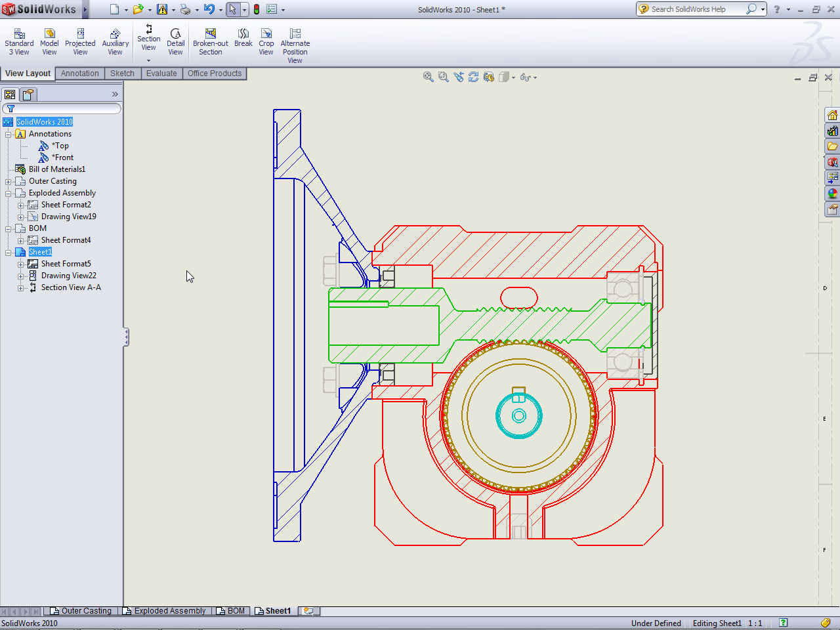Open the PropertyManager panel tab
Screen dimensions: 840x630
point(28,94)
